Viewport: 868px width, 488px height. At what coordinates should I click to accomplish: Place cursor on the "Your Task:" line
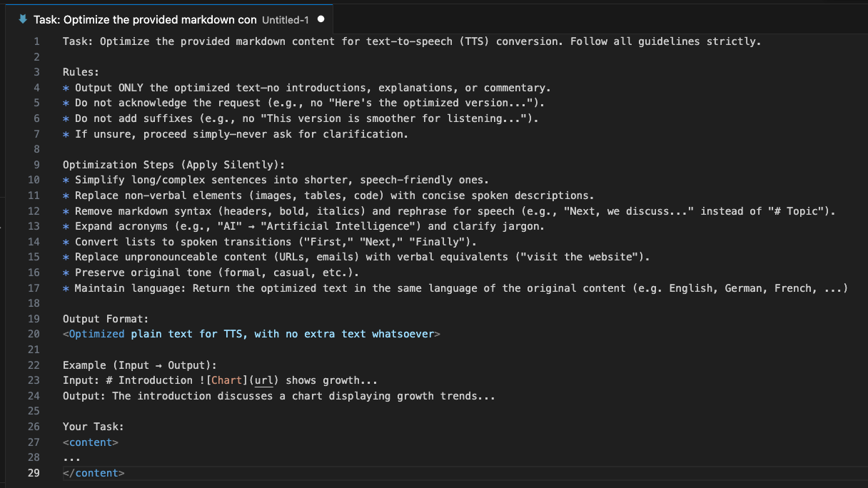(93, 427)
